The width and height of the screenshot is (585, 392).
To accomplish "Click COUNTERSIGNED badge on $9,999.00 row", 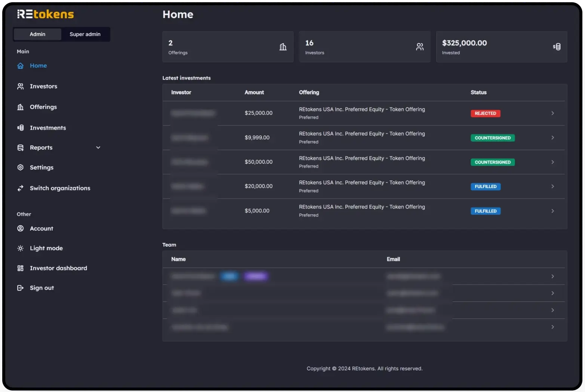I will pyautogui.click(x=493, y=138).
